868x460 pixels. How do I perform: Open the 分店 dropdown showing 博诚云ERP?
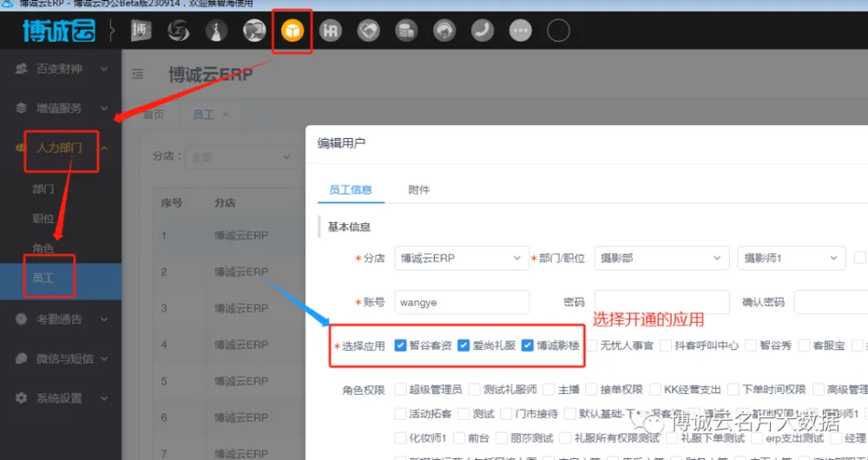tap(461, 258)
